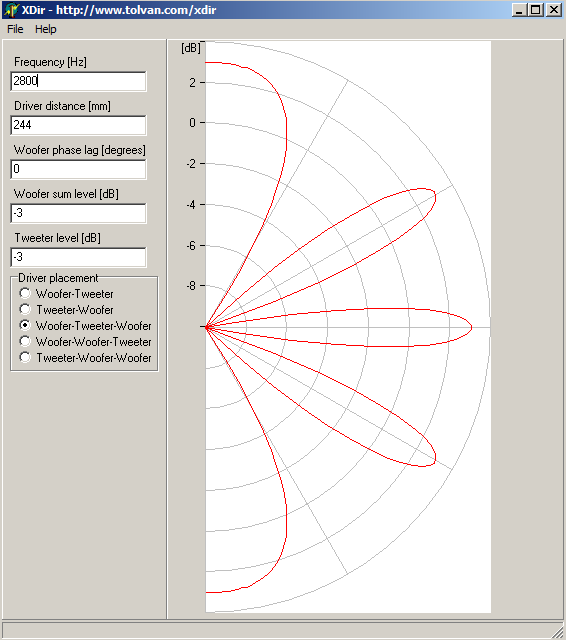Image resolution: width=566 pixels, height=640 pixels.
Task: Click the 'Woofer phase lag [degrees]' label
Action: click(x=80, y=150)
